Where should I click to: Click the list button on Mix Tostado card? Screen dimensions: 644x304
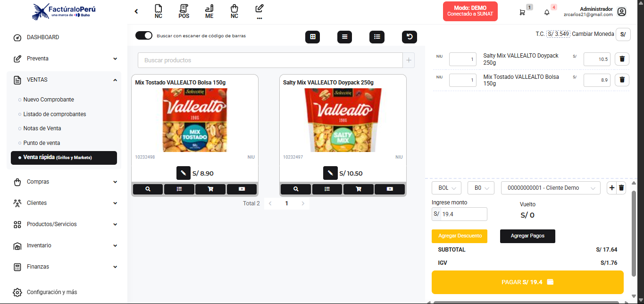(x=179, y=189)
